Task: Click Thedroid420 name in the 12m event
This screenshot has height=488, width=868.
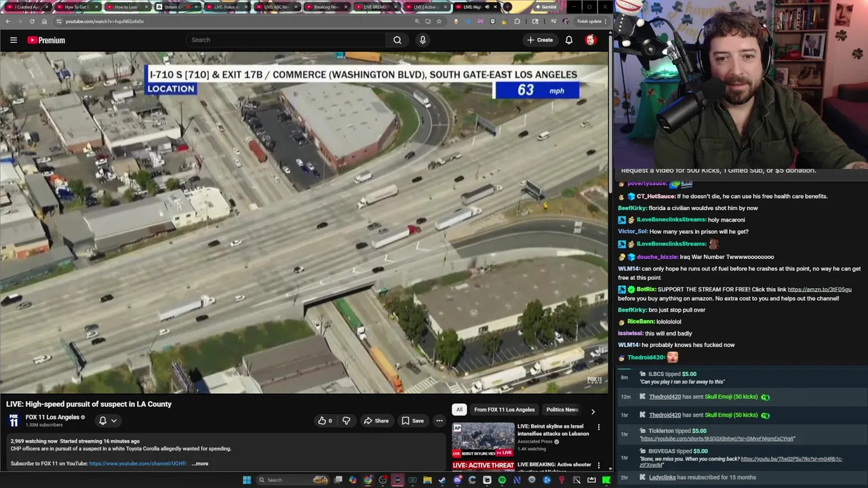Action: click(x=665, y=396)
